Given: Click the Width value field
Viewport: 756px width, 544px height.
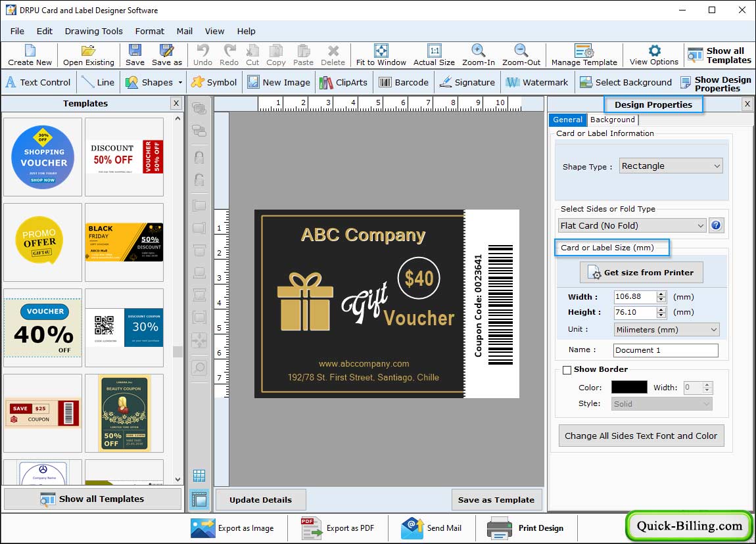Looking at the screenshot, I should (636, 297).
